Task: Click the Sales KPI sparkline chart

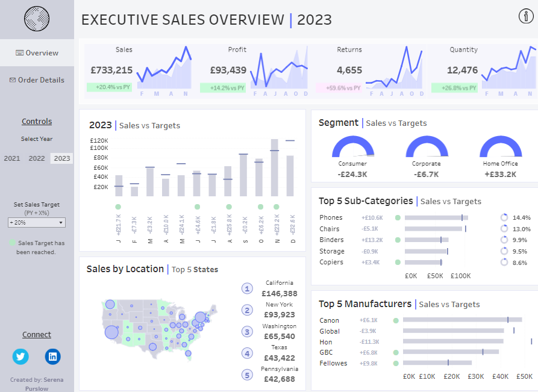Action: 164,67
